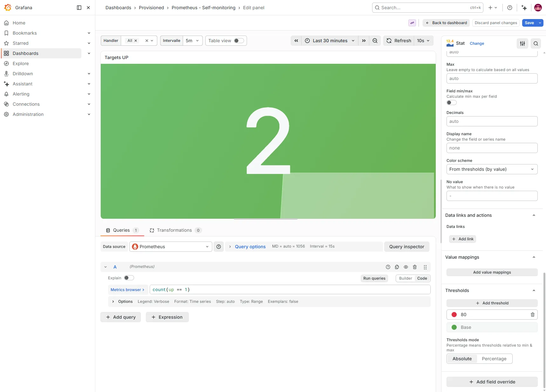Open panel options search icon
Image resolution: width=546 pixels, height=392 pixels.
tap(536, 43)
